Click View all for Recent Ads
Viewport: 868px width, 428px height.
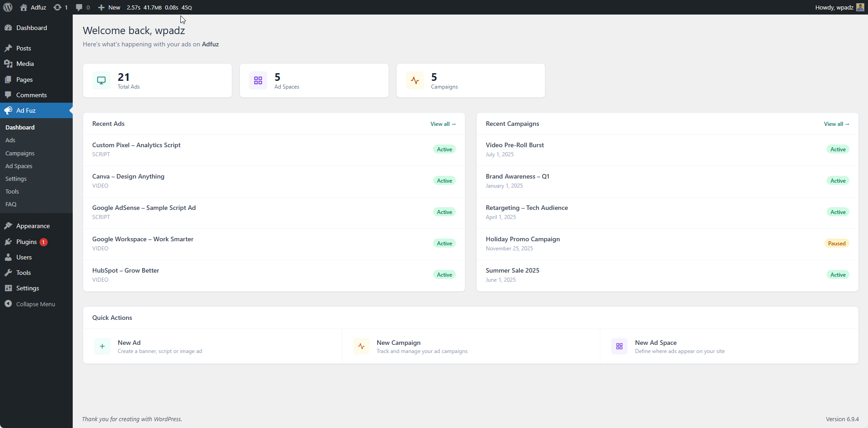pos(443,124)
